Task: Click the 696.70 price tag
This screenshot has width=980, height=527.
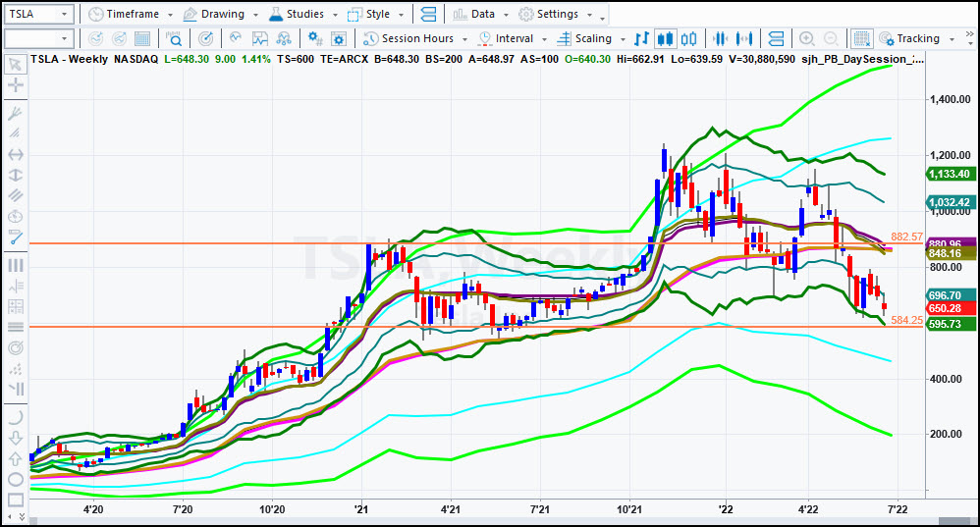Action: (950, 295)
